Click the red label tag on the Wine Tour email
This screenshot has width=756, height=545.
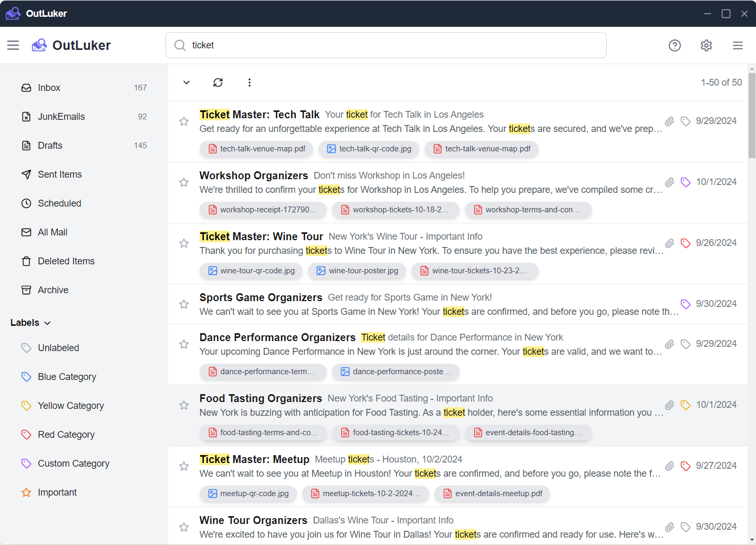(685, 243)
